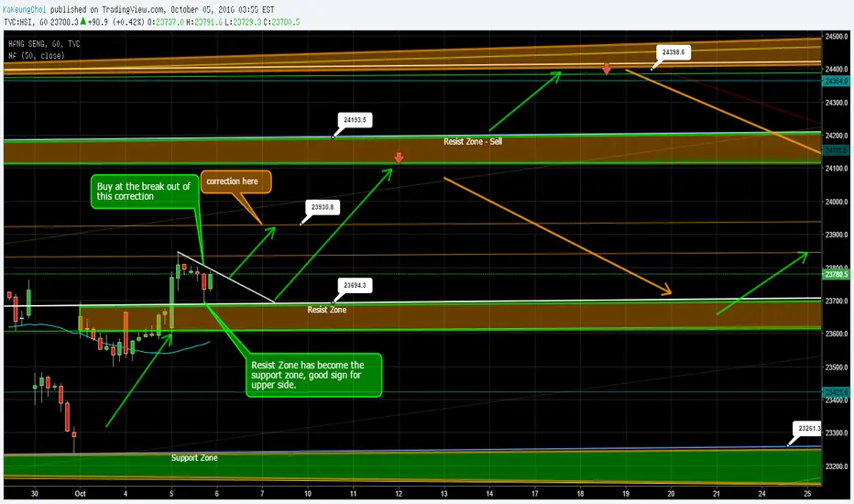Viewport: 854px width, 504px height.
Task: Click the 'Oct' date axis label
Action: click(80, 494)
